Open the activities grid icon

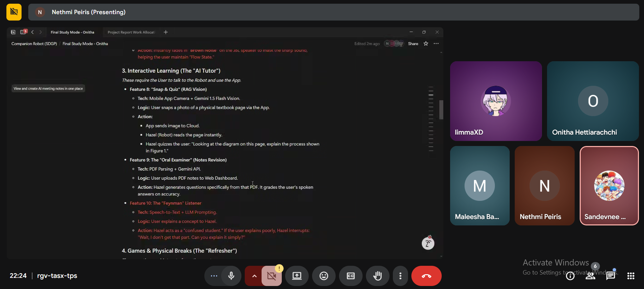pos(631,276)
